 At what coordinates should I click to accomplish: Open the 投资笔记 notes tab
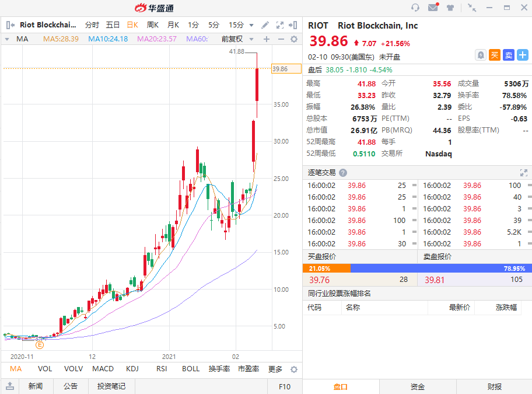click(111, 386)
